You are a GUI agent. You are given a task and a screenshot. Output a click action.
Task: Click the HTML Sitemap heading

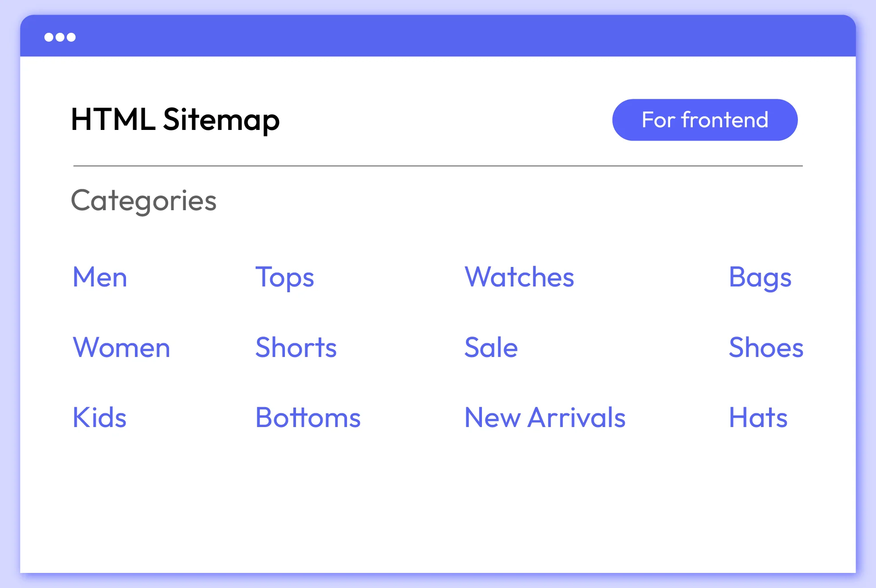coord(175,119)
